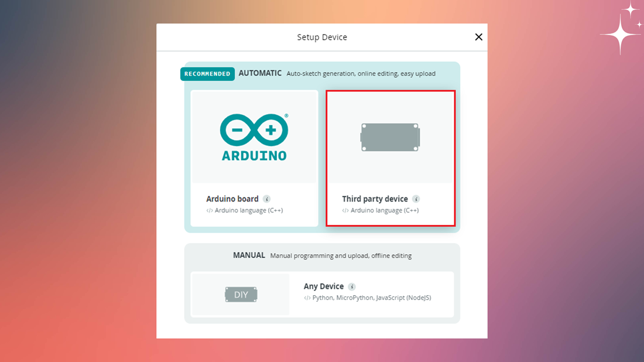Open info icon next to Arduino board

click(266, 199)
